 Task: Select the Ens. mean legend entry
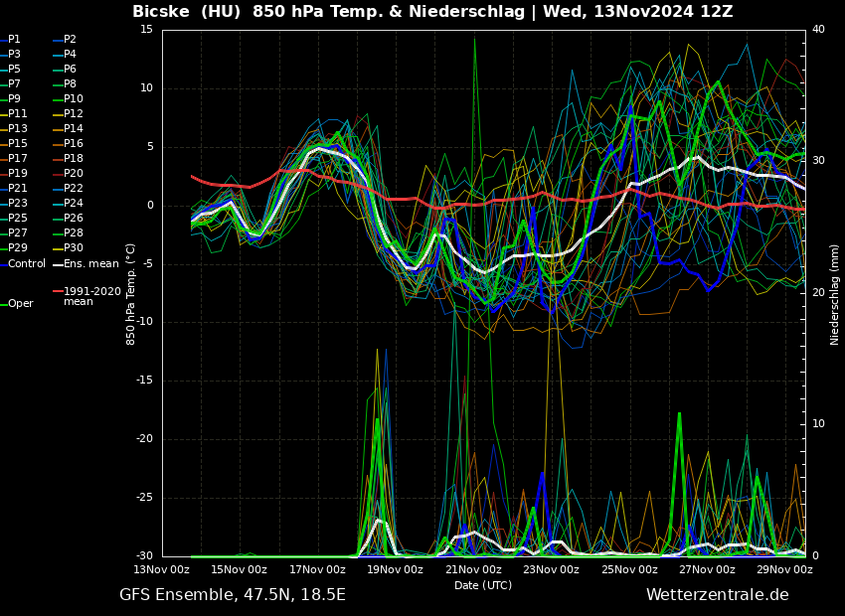[x=90, y=264]
